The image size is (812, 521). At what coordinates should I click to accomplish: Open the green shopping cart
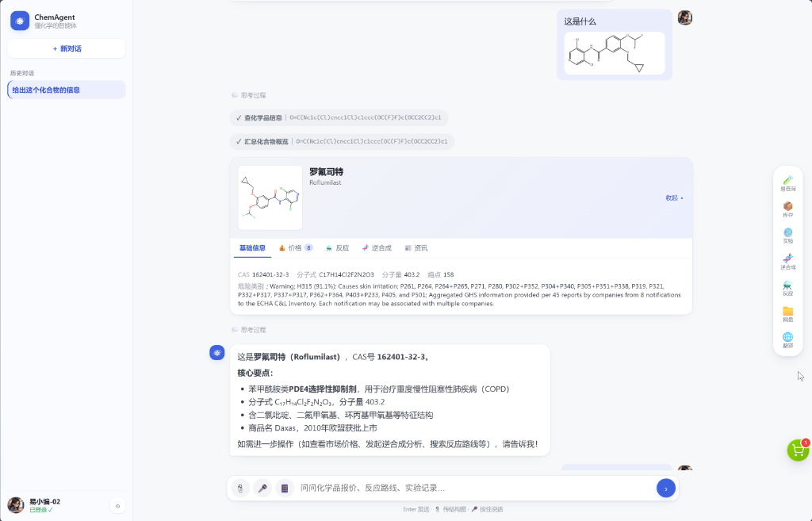[x=798, y=450]
